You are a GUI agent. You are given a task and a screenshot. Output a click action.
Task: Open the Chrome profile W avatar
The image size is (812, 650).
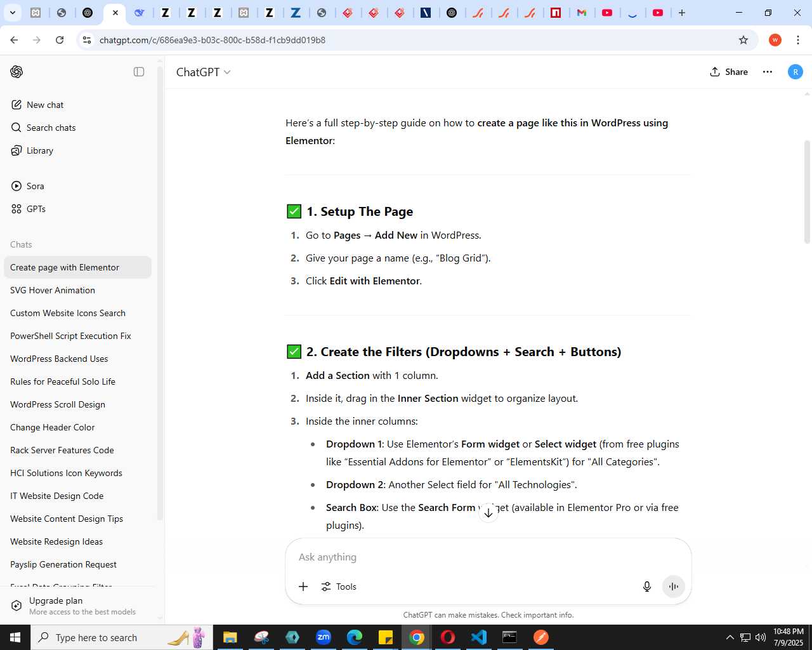point(775,40)
